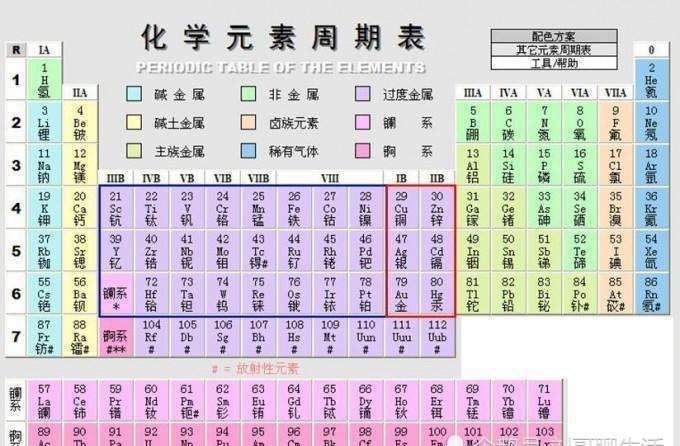Select the 稀有气体 legend color box

click(x=248, y=151)
